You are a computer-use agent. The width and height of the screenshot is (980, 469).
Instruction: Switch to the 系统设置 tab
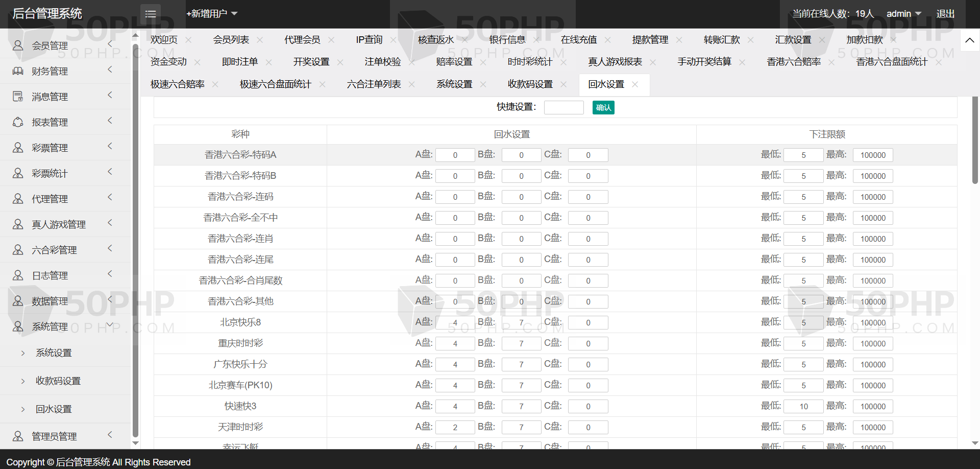(454, 84)
